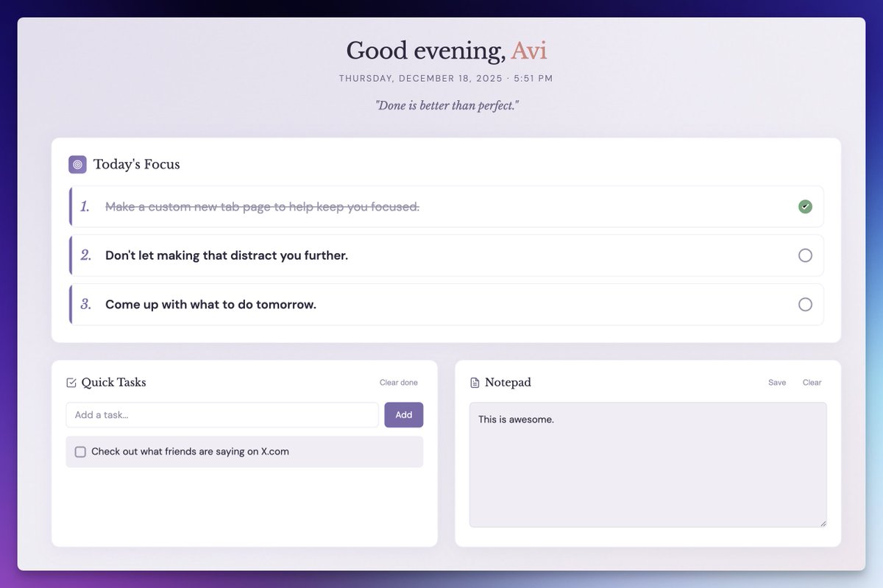
Task: Click the Quick Tasks checklist icon
Action: point(71,383)
